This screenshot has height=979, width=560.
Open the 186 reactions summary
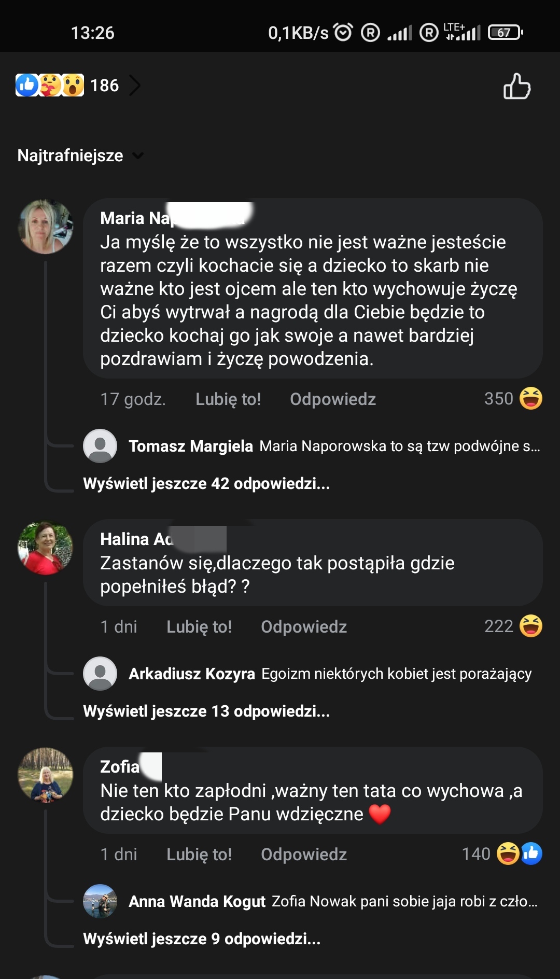[78, 86]
